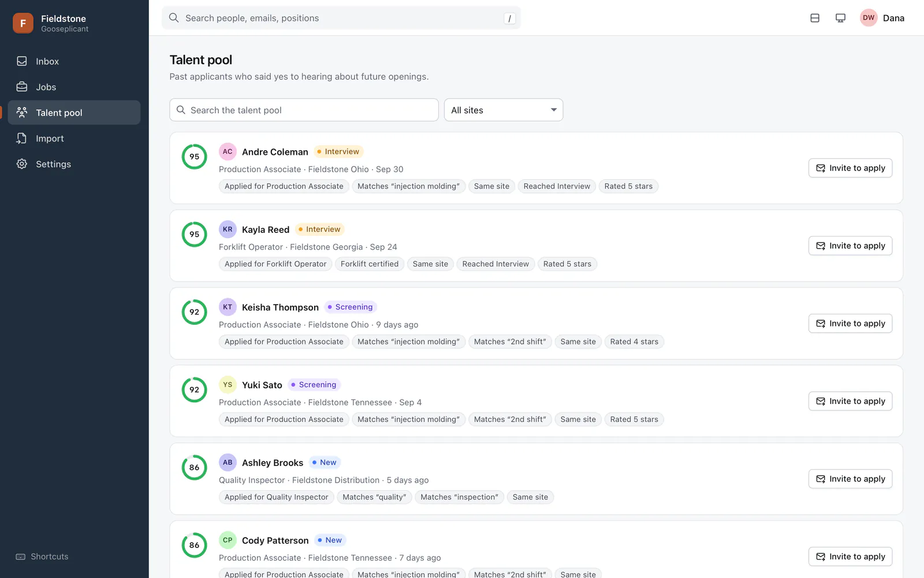This screenshot has height=578, width=924.
Task: Open Andre Coleman's name link
Action: click(x=275, y=152)
